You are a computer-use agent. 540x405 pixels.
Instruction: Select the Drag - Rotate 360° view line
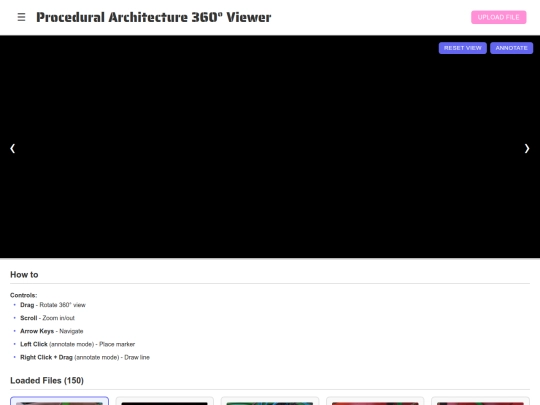point(53,305)
